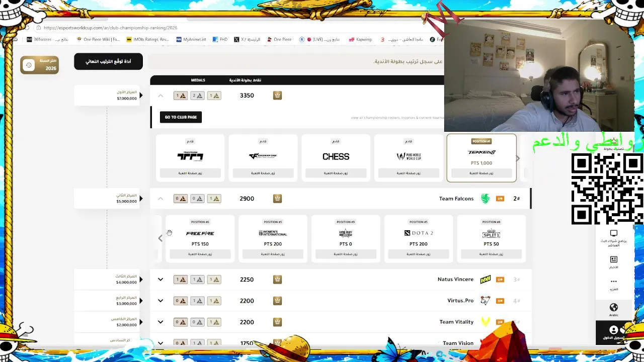Viewport: 644px width, 362px height.
Task: Expand the Team Vitality row chevron
Action: 160,322
